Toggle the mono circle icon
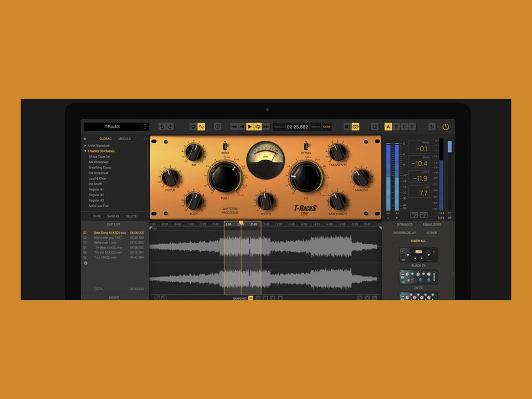The image size is (532, 399). point(347,126)
